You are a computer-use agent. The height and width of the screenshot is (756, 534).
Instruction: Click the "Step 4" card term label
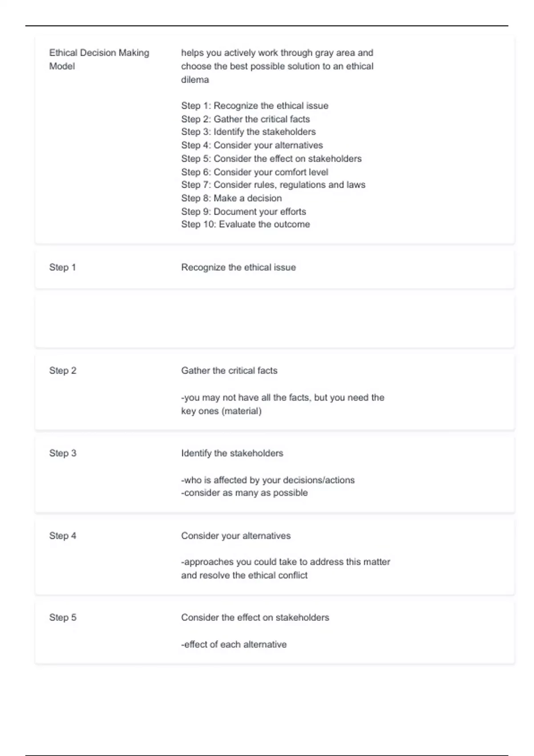click(63, 536)
